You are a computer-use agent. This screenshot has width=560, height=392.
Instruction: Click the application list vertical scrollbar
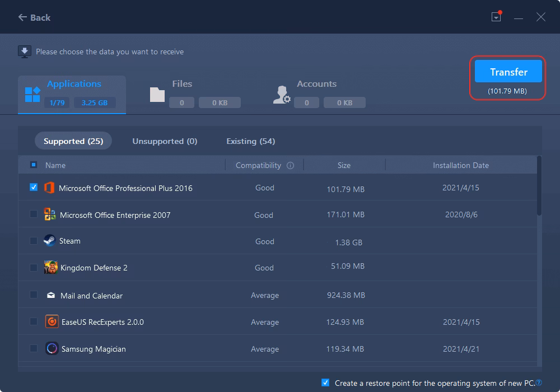click(539, 186)
